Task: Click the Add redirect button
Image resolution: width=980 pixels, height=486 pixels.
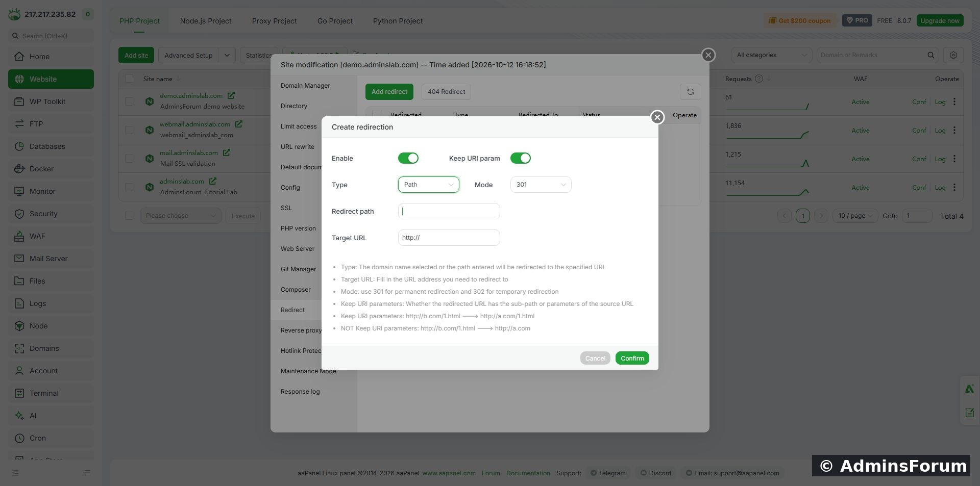Action: [389, 92]
